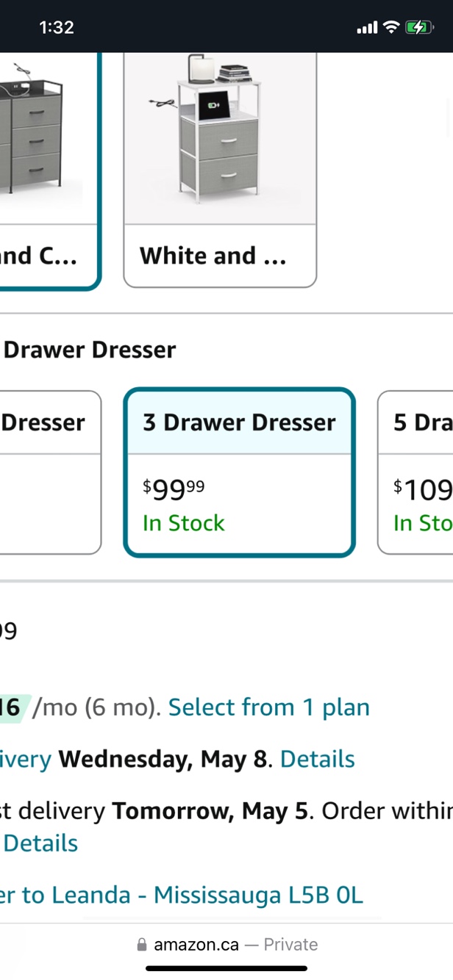The image size is (453, 980).
Task: Tap the $99.99 price in 3 Drawer card
Action: [x=174, y=489]
